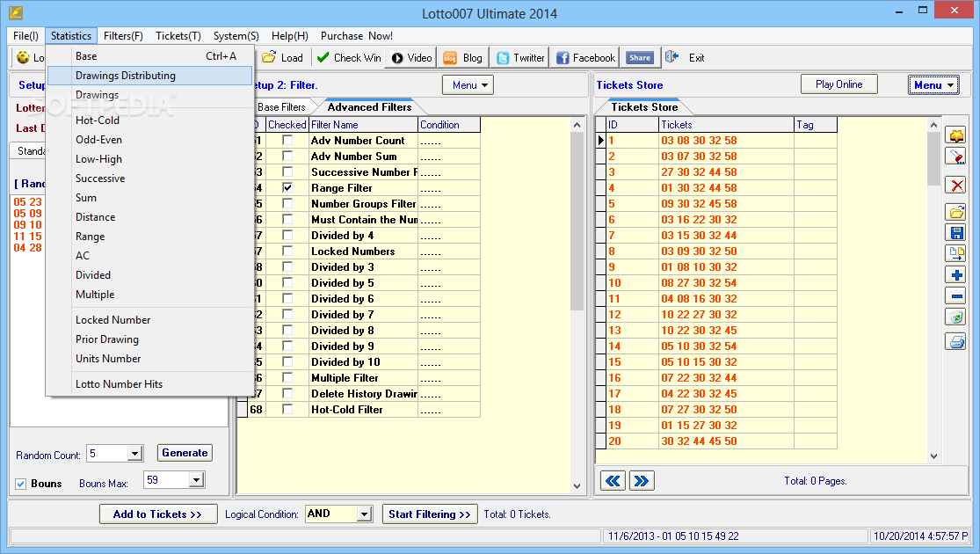Image resolution: width=980 pixels, height=554 pixels.
Task: Open the Tickets(T) menu
Action: [178, 36]
